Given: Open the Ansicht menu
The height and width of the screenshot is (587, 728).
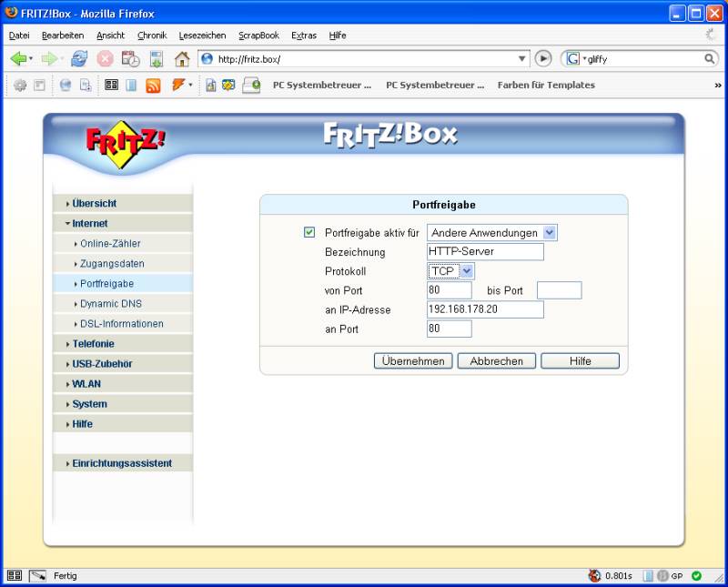Looking at the screenshot, I should pos(110,35).
